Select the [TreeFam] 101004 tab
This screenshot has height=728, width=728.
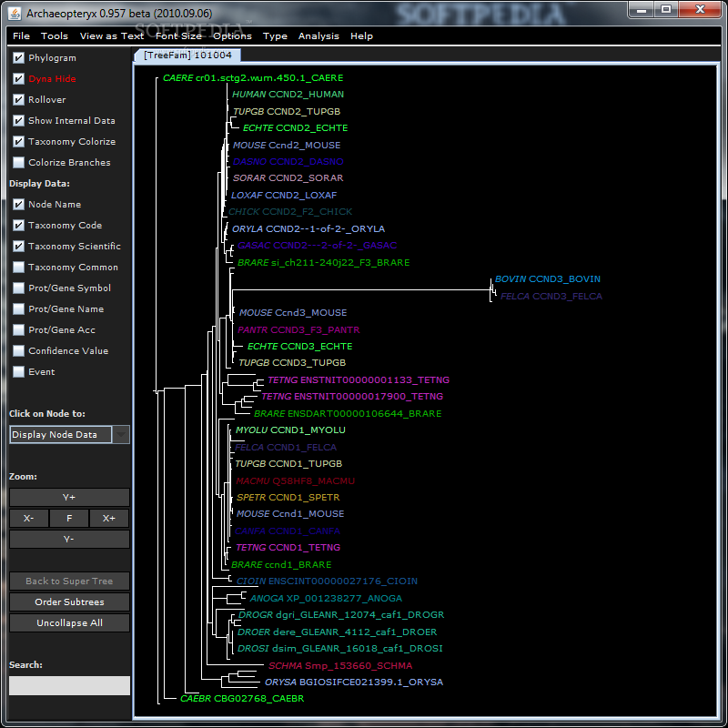coord(187,56)
